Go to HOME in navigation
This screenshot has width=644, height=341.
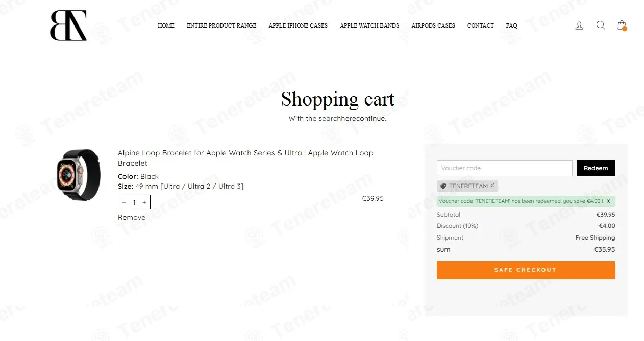[166, 25]
